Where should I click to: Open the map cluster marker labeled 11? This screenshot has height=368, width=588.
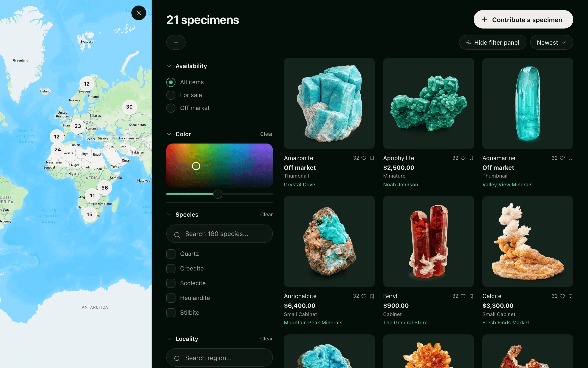pyautogui.click(x=92, y=195)
